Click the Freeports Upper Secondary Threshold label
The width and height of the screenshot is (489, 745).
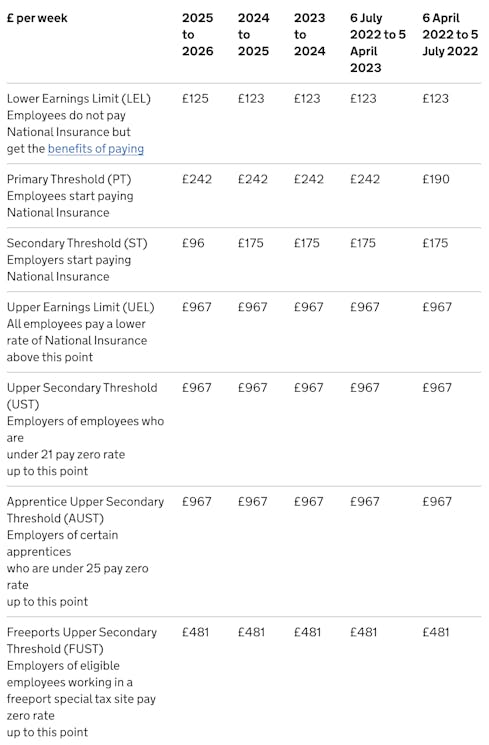(82, 641)
